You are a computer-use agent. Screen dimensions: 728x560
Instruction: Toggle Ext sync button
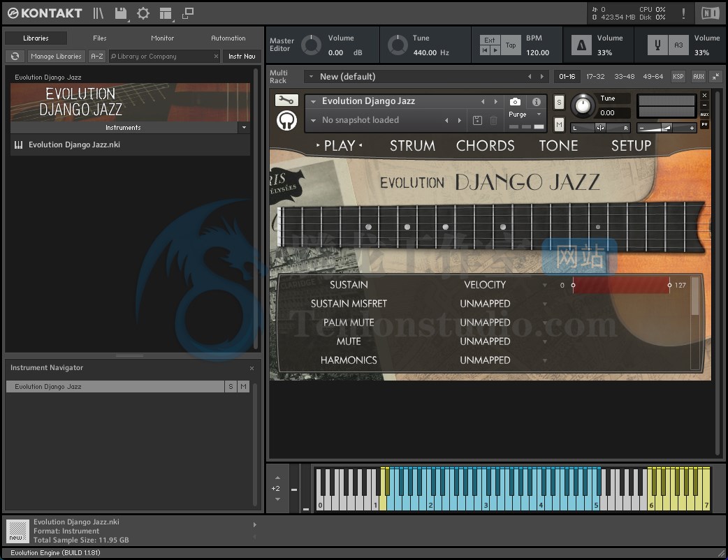click(489, 40)
